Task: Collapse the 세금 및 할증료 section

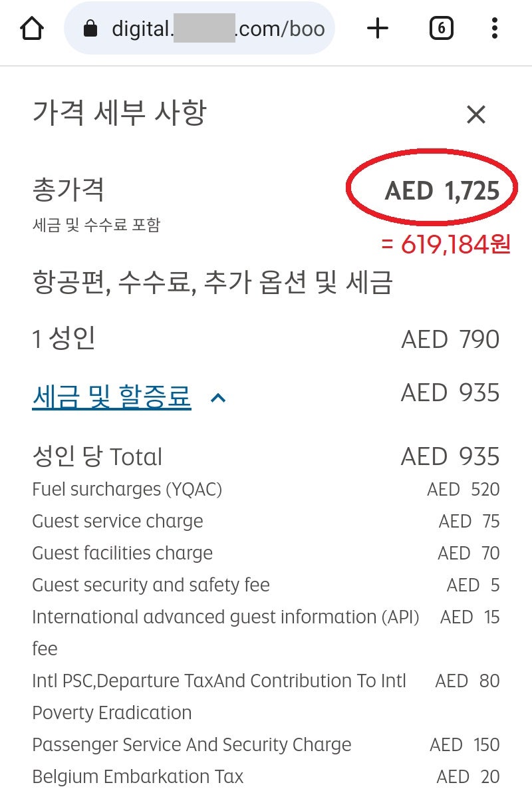Action: pyautogui.click(x=112, y=397)
